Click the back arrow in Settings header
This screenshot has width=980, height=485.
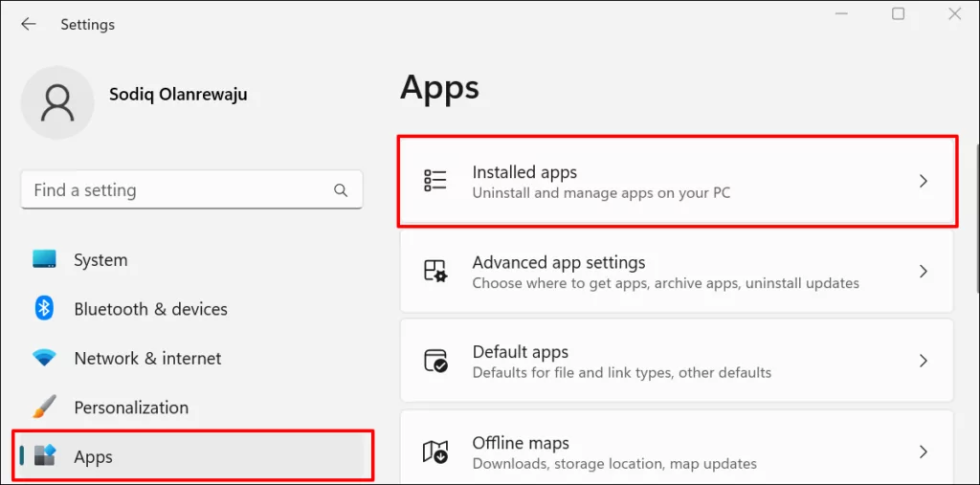28,24
